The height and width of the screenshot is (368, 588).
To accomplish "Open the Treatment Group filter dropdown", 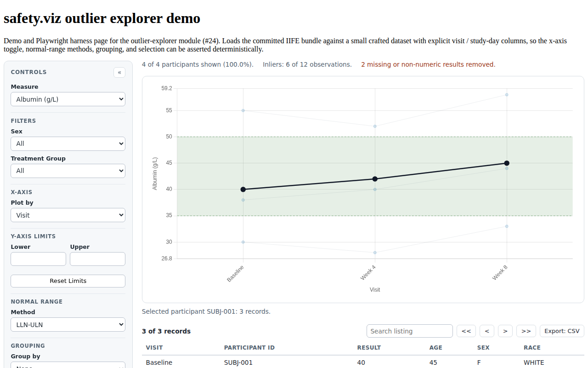I will point(68,171).
